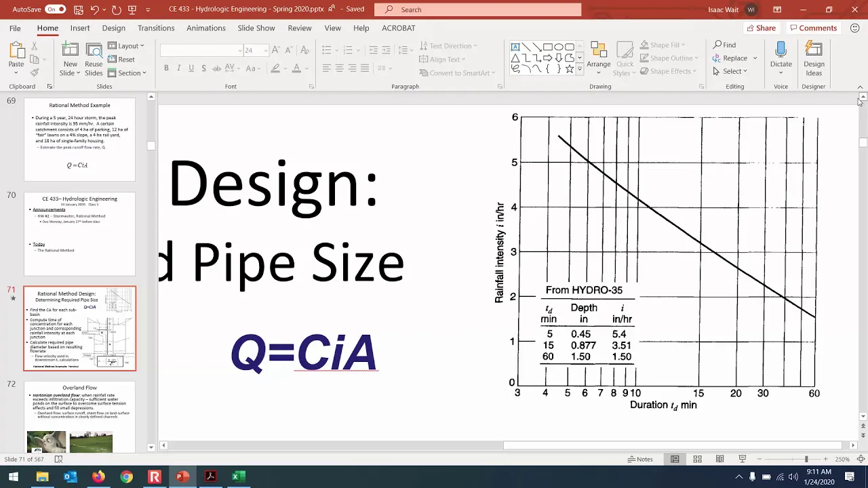Open the Transitions tab
The height and width of the screenshot is (488, 868).
coord(156,28)
